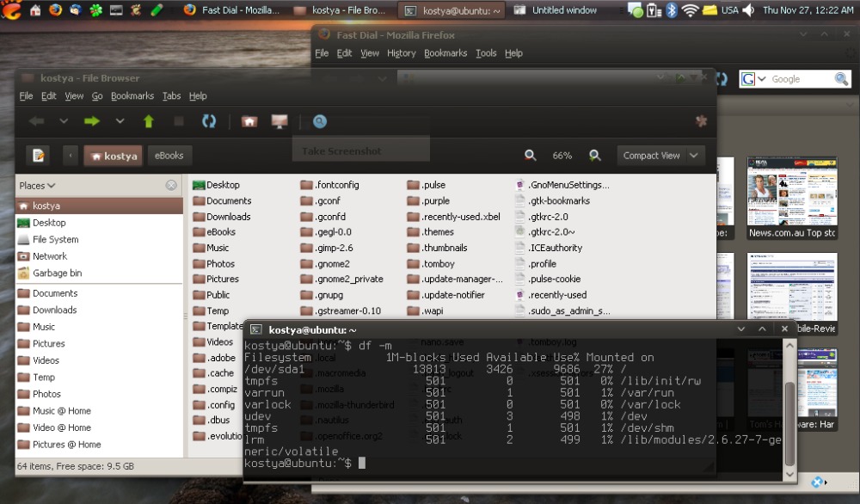
Task: Click the Computer toolbar icon
Action: [x=279, y=121]
